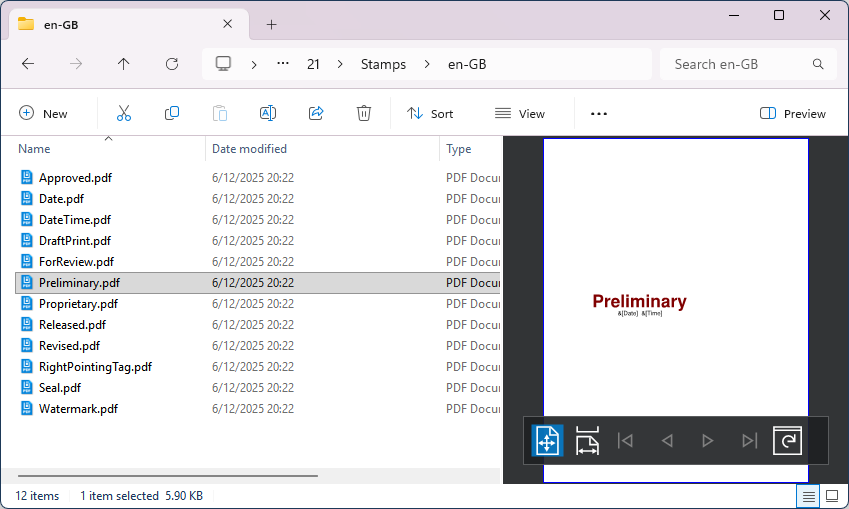Viewport: 849px width, 509px height.
Task: Click the Stamps breadcrumb
Action: (x=383, y=64)
